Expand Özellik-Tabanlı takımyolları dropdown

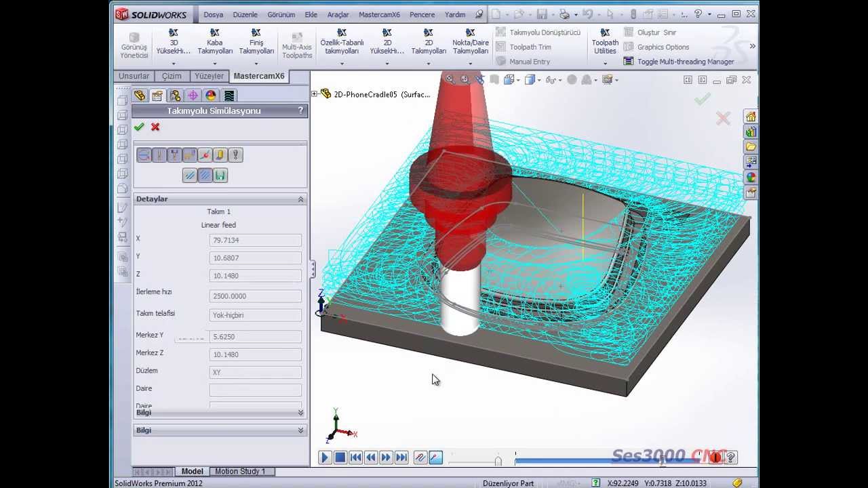(342, 64)
